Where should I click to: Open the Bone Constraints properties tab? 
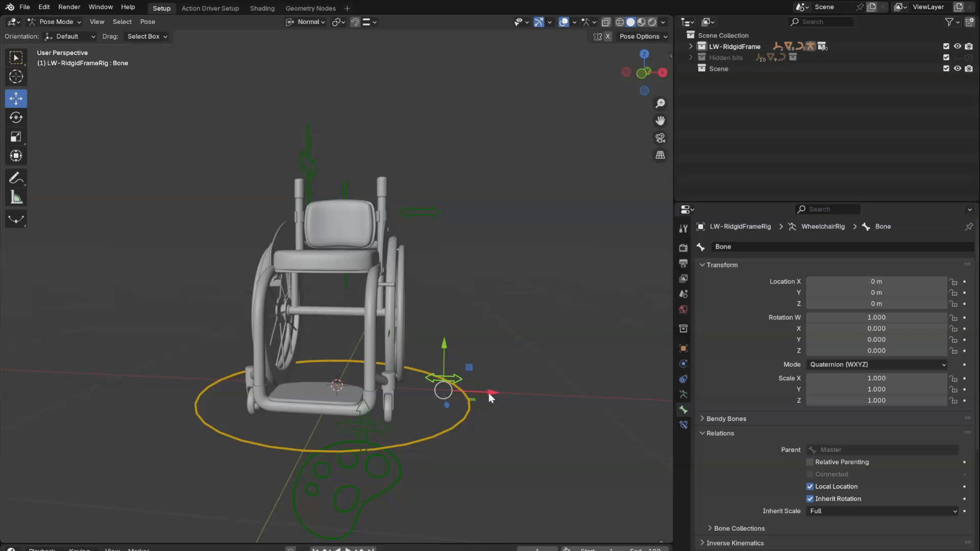coord(683,425)
